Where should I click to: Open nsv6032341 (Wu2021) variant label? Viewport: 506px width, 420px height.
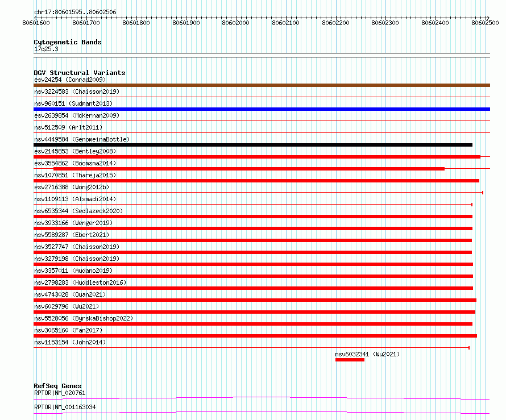367,354
